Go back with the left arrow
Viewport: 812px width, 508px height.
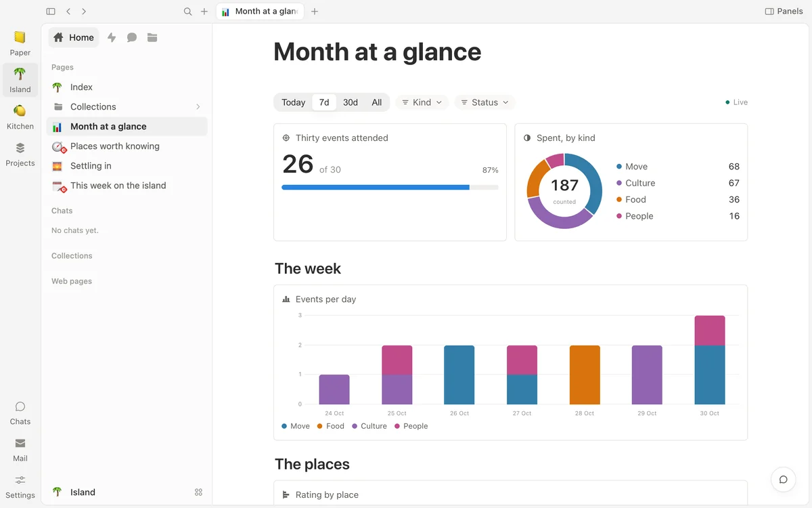(x=68, y=12)
